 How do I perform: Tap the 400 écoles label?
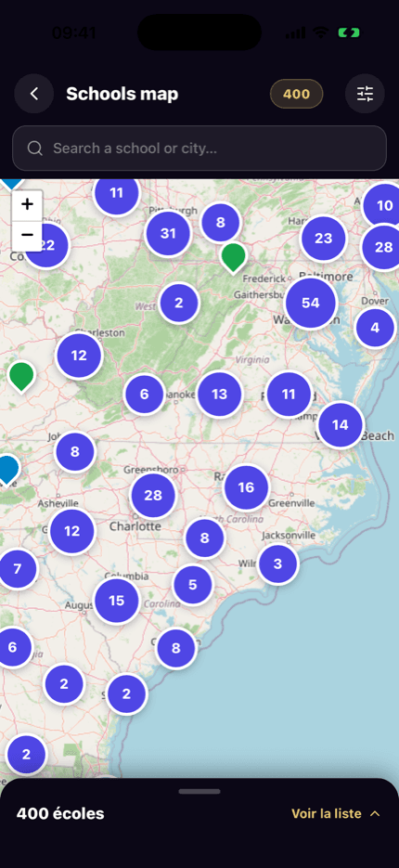[60, 813]
